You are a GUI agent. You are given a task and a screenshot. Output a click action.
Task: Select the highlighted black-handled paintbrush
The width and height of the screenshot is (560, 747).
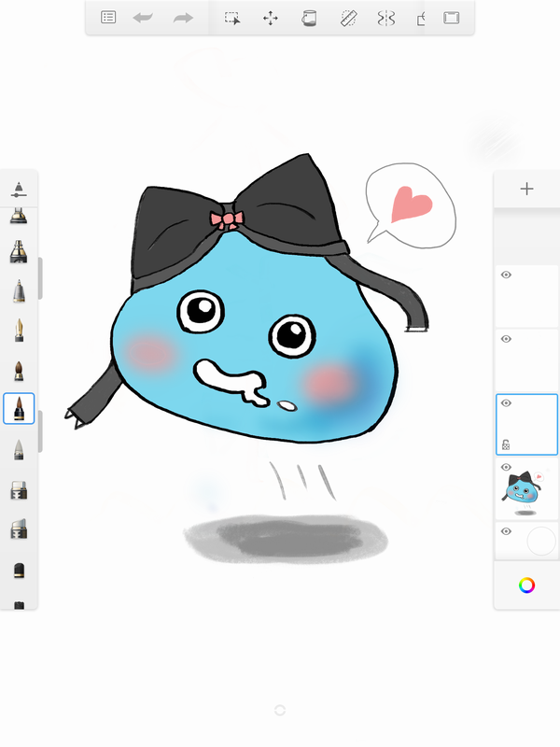point(19,409)
